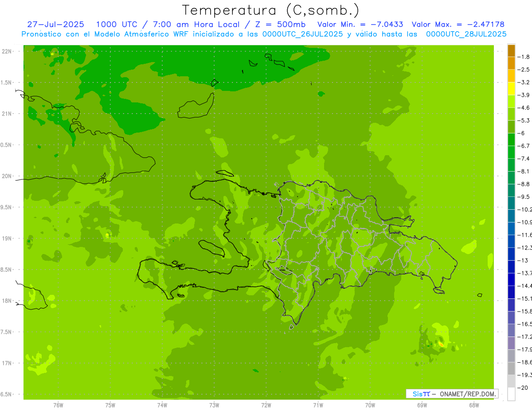Viewport: 532px width, 411px height.
Task: Click the '18N' latitude label
Action: click(x=7, y=301)
